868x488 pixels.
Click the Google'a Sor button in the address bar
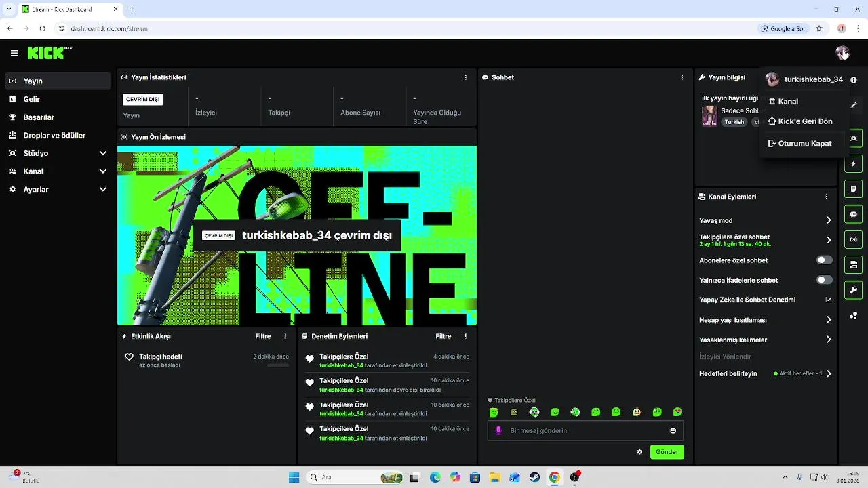click(783, 28)
